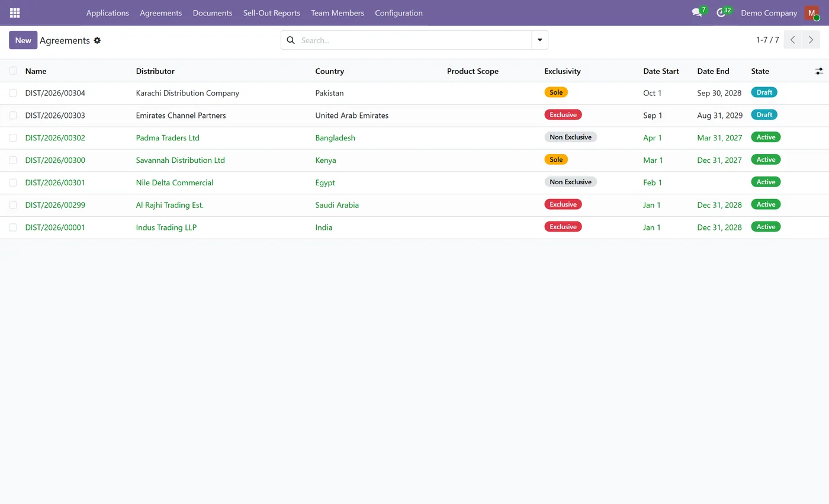Viewport: 829px width, 504px height.
Task: Check the DIST/2026/00001 row checkbox
Action: pyautogui.click(x=12, y=227)
